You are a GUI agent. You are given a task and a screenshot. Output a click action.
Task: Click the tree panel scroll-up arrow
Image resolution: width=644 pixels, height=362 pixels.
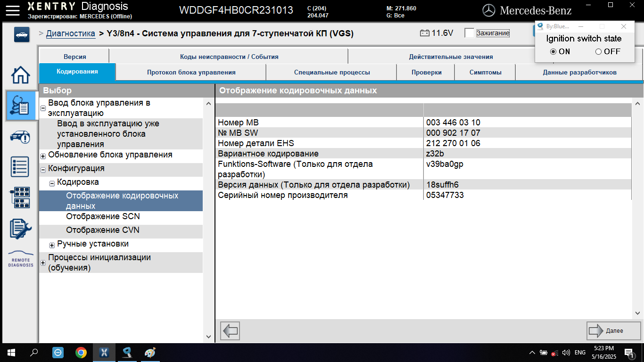(x=209, y=103)
